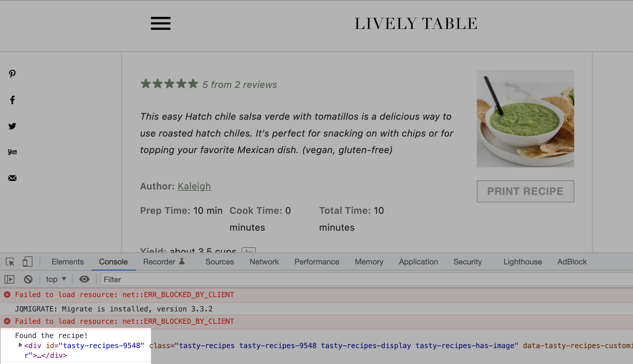Select the Console tab
The image size is (633, 364).
click(113, 262)
